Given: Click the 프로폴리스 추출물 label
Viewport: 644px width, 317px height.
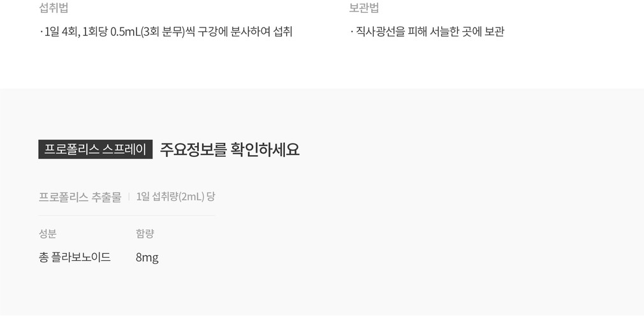Looking at the screenshot, I should pyautogui.click(x=80, y=197).
